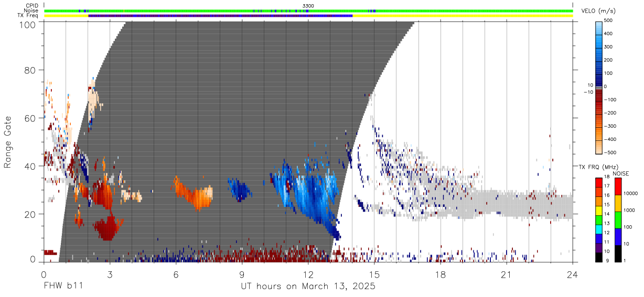The height and width of the screenshot is (297, 644).
Task: Click the 9 hour tick label on x-axis
Action: tap(242, 274)
